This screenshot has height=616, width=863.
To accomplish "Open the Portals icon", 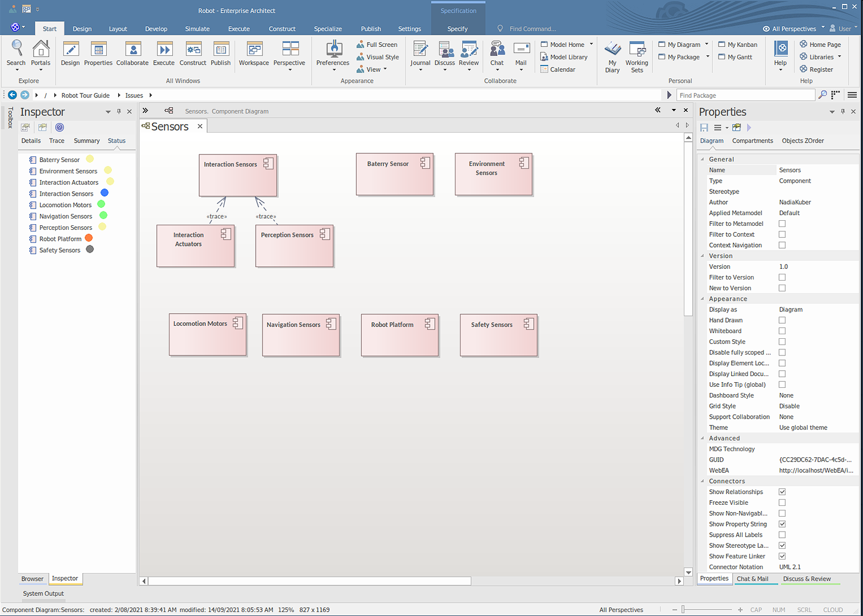I will [x=41, y=50].
